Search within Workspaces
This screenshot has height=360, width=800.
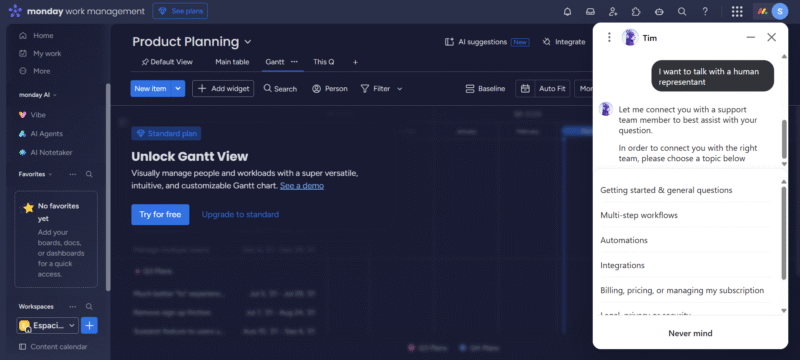[89, 307]
